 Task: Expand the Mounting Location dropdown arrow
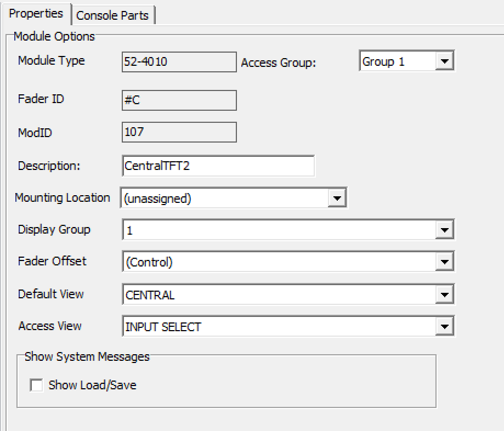(x=337, y=198)
